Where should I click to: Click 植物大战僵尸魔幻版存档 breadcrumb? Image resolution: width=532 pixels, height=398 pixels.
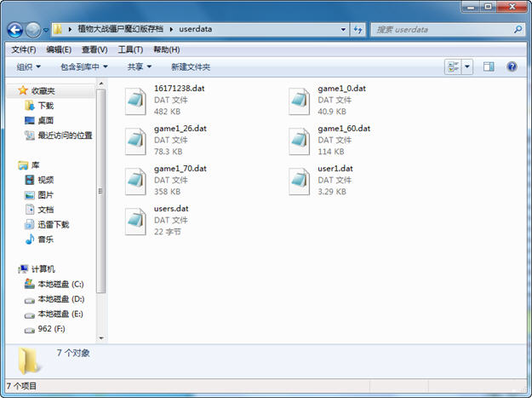pyautogui.click(x=120, y=29)
